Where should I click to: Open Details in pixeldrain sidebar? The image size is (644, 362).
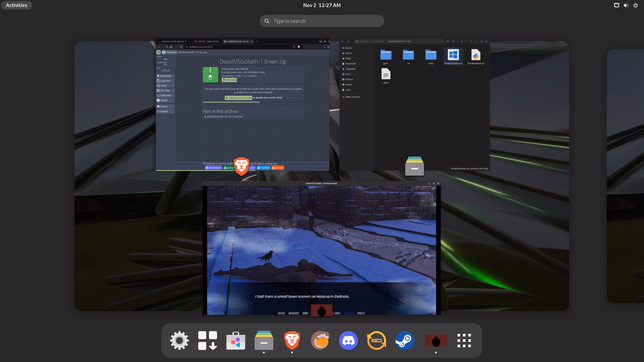pyautogui.click(x=165, y=100)
